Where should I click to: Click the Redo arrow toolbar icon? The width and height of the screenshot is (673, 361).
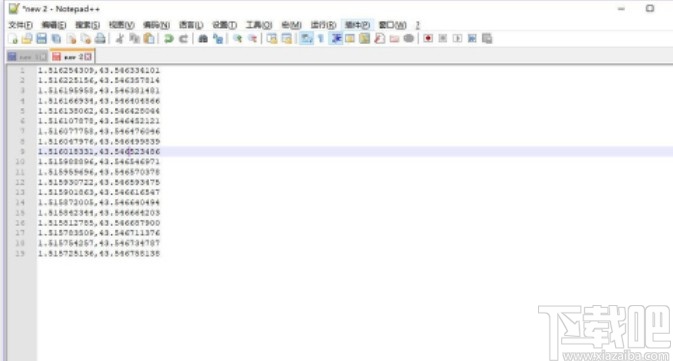click(x=183, y=39)
